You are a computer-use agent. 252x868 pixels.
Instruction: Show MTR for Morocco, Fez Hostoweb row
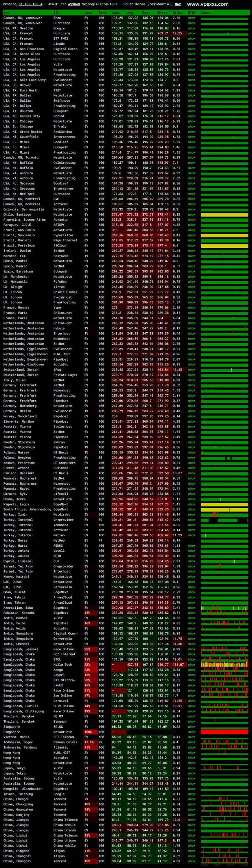tap(192, 256)
